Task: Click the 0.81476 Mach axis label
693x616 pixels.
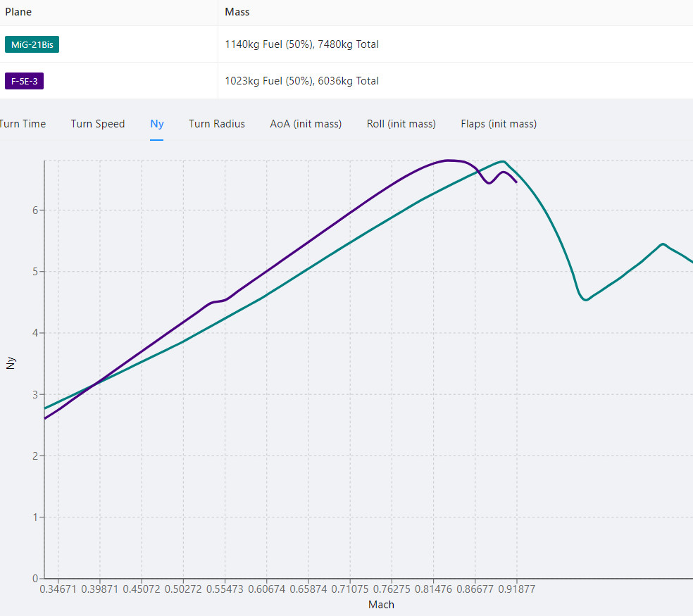Action: pyautogui.click(x=434, y=589)
